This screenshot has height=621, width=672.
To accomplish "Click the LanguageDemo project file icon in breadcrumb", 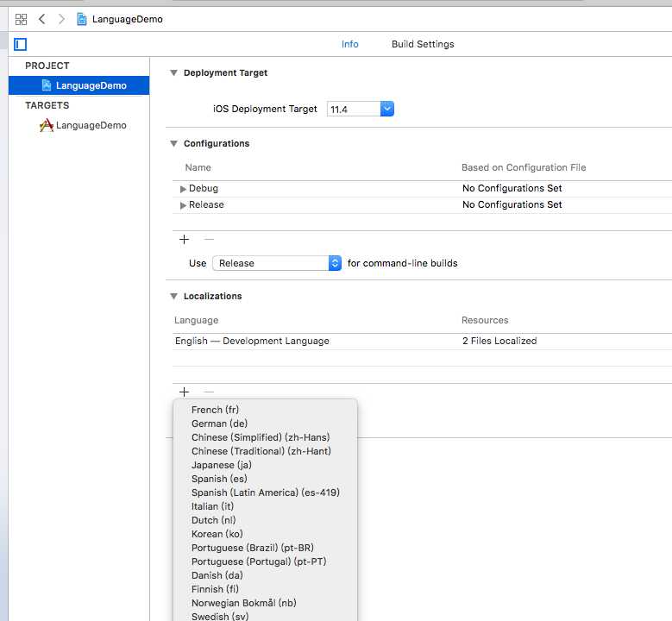I will pyautogui.click(x=81, y=19).
